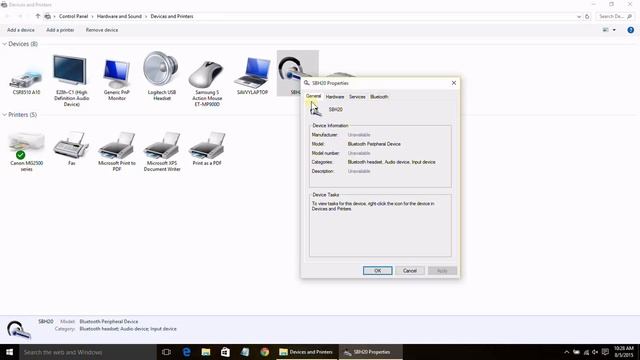Open the change view dropdown arrow
The height and width of the screenshot is (360, 640).
click(x=614, y=30)
